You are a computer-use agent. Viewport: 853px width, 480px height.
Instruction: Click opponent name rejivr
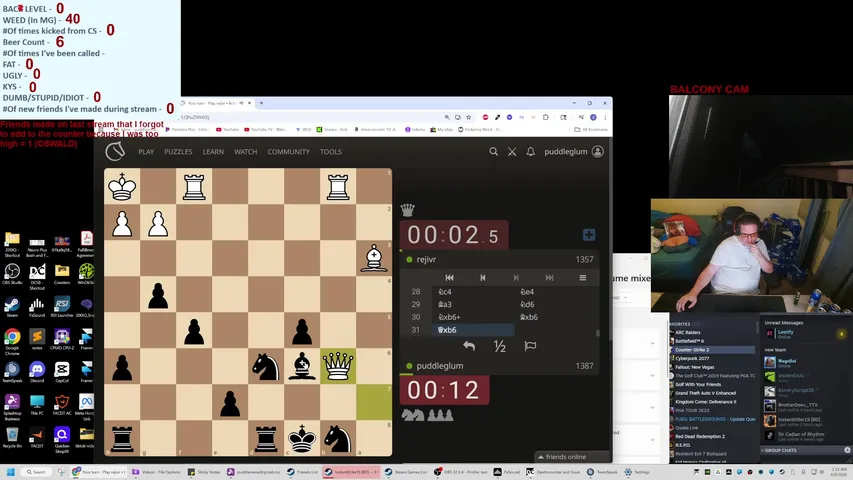pos(426,260)
